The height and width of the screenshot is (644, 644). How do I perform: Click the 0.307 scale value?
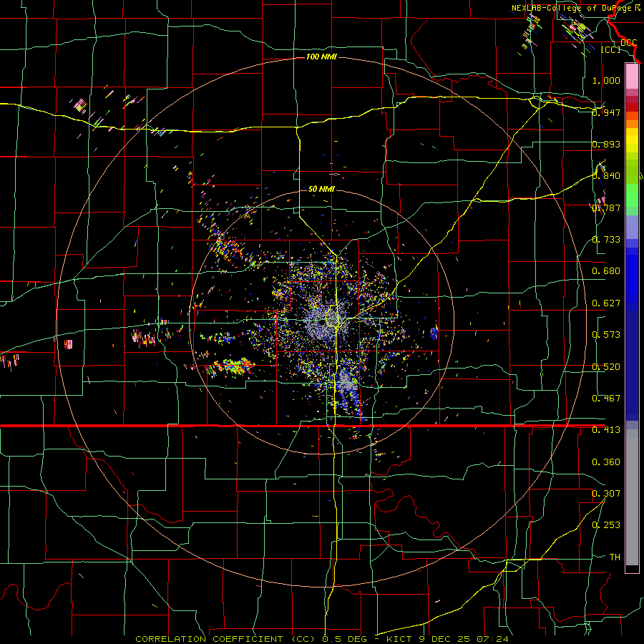click(606, 494)
